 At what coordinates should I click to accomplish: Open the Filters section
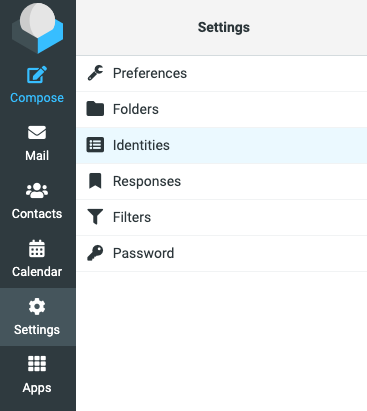point(222,217)
